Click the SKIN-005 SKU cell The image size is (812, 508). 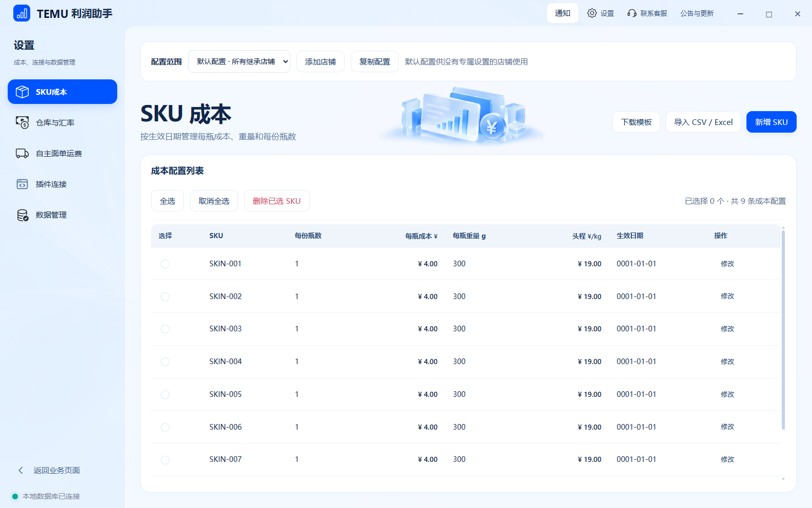click(225, 394)
